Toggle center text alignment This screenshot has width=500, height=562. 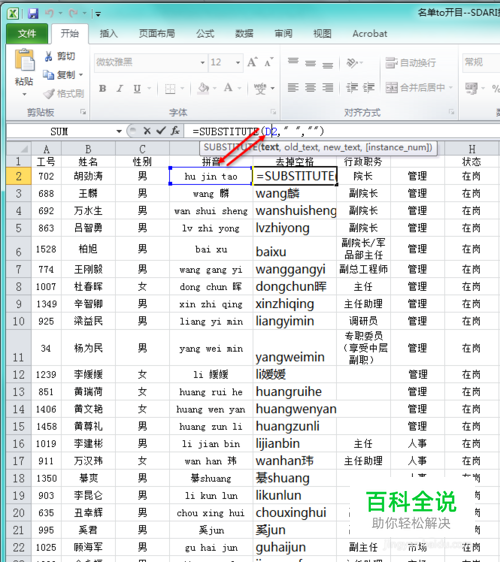click(310, 87)
